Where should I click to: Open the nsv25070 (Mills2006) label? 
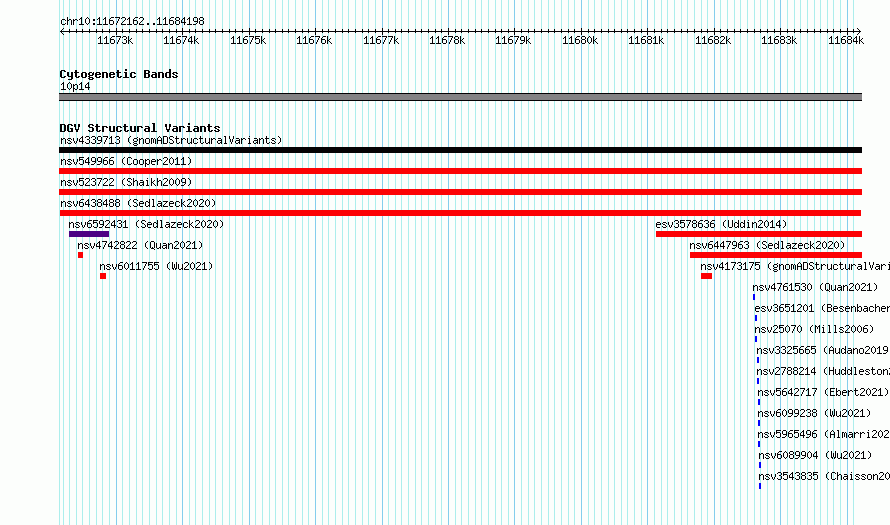[814, 329]
